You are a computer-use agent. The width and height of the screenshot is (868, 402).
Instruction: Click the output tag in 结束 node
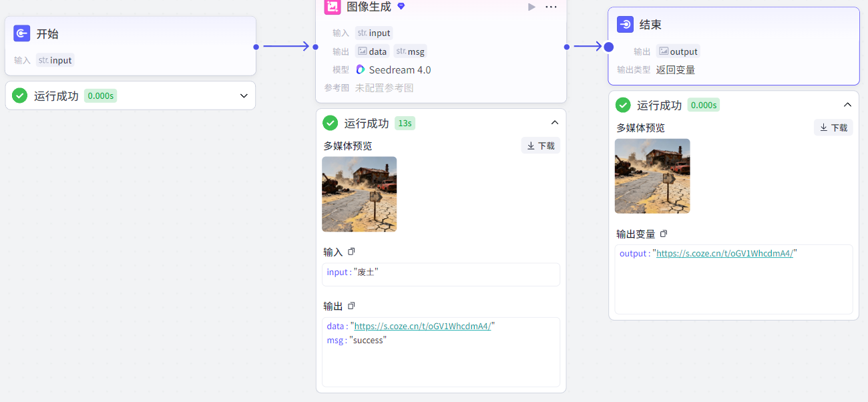coord(678,51)
